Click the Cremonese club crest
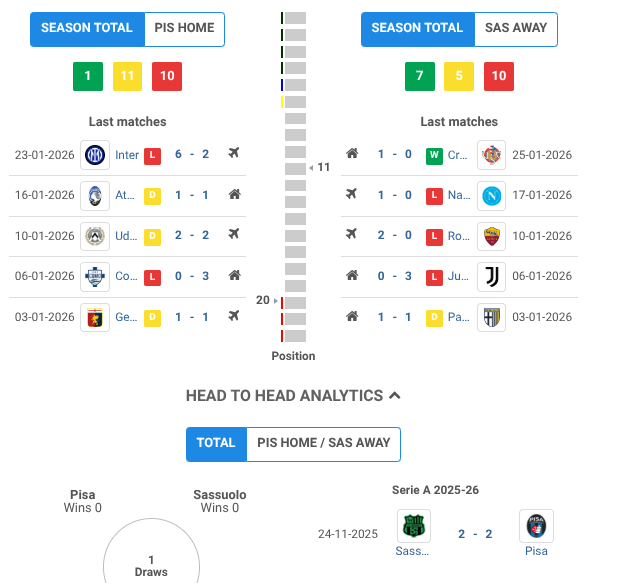Screen dimensions: 626x583 491,155
